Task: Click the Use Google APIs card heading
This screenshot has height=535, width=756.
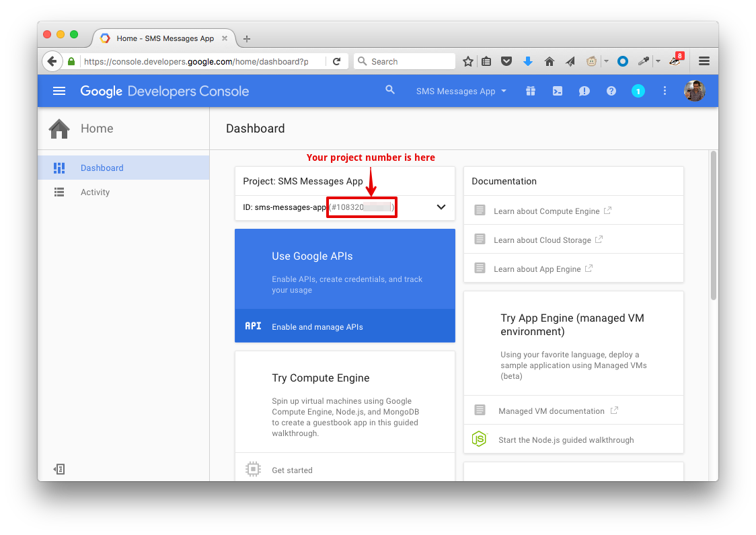Action: click(x=312, y=256)
